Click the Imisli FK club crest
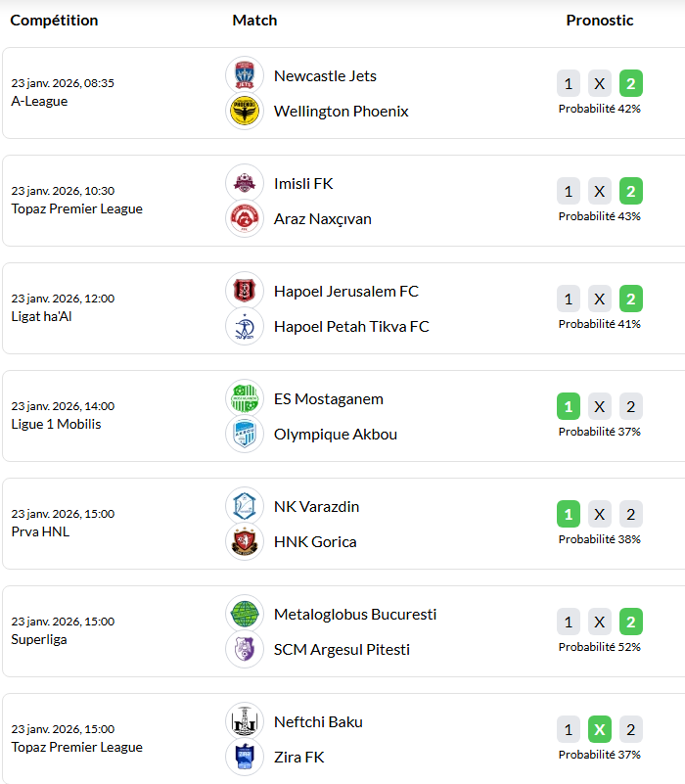The width and height of the screenshot is (685, 784). pos(245,183)
